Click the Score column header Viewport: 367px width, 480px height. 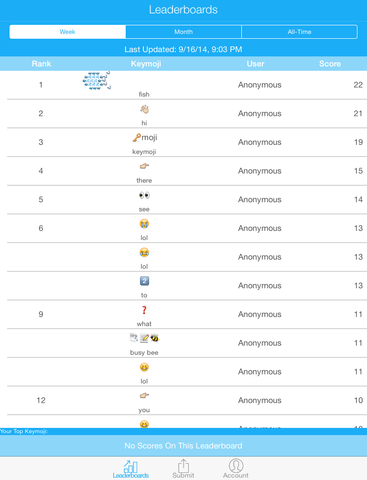[330, 64]
